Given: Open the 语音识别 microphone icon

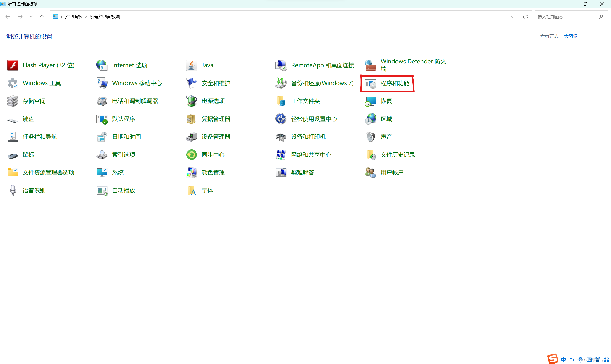Looking at the screenshot, I should tap(13, 191).
